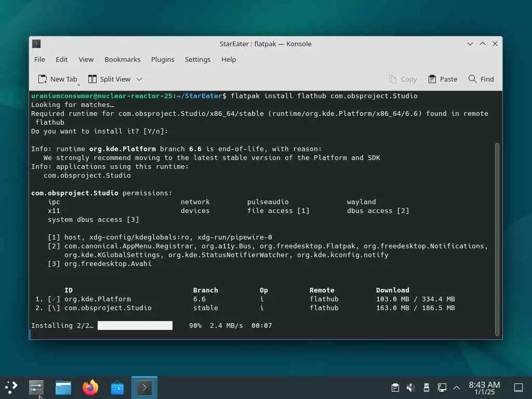Open a New Tab in Konsole
Screen dimensions: 532x399
tap(58, 79)
